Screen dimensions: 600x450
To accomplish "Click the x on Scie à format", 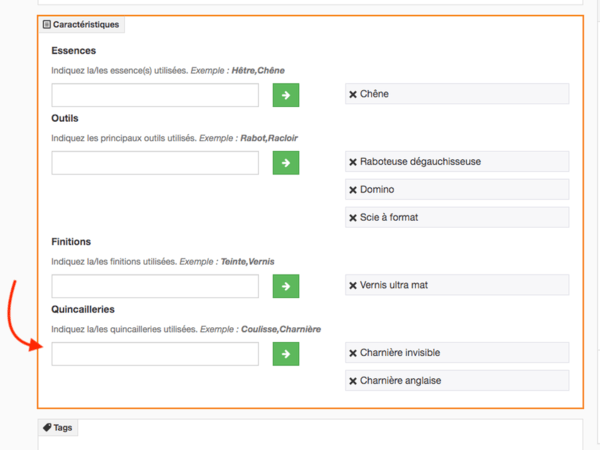I will point(353,217).
